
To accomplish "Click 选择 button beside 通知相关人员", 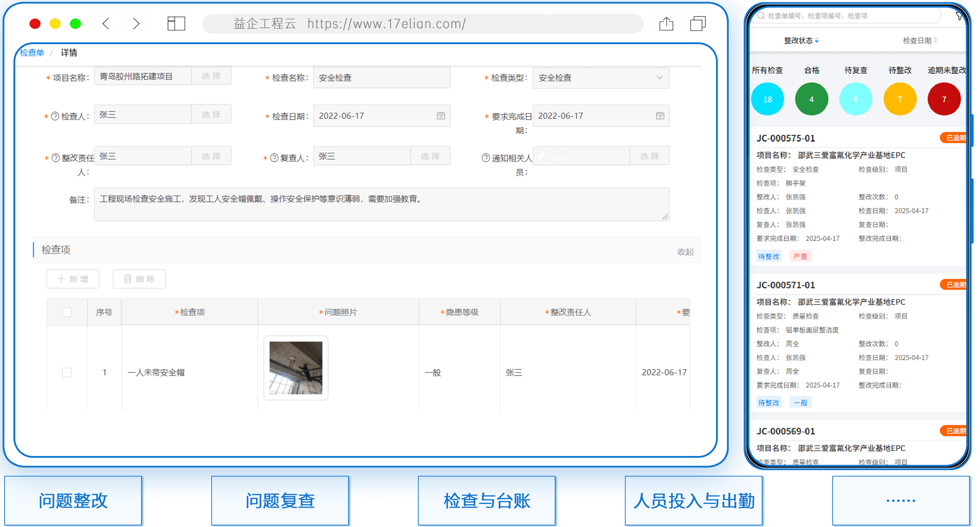I will (649, 156).
